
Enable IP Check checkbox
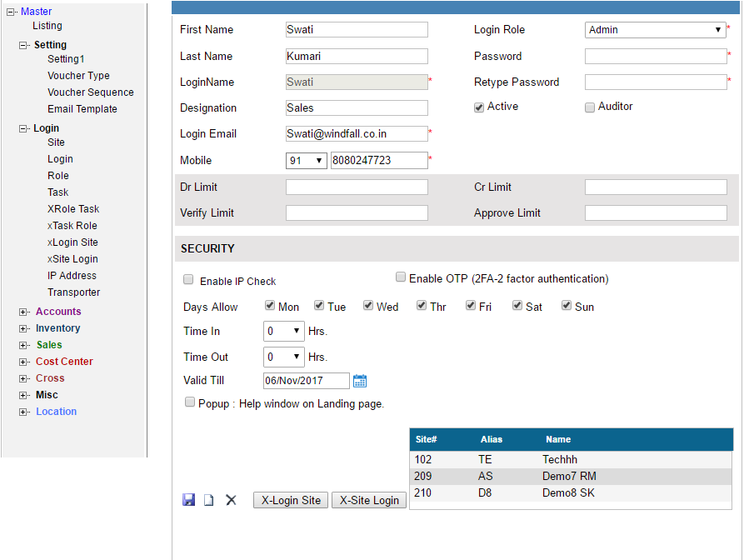[x=188, y=279]
